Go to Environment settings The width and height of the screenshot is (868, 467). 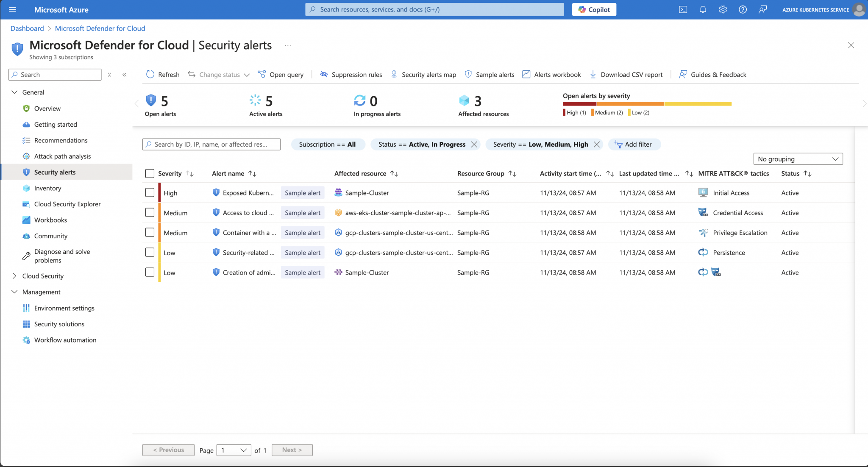coord(64,308)
